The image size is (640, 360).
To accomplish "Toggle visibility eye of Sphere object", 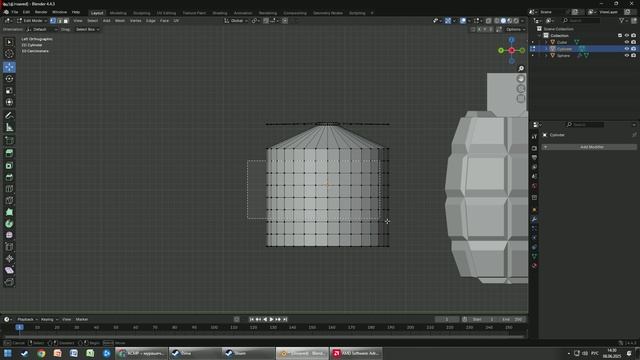I will (627, 55).
